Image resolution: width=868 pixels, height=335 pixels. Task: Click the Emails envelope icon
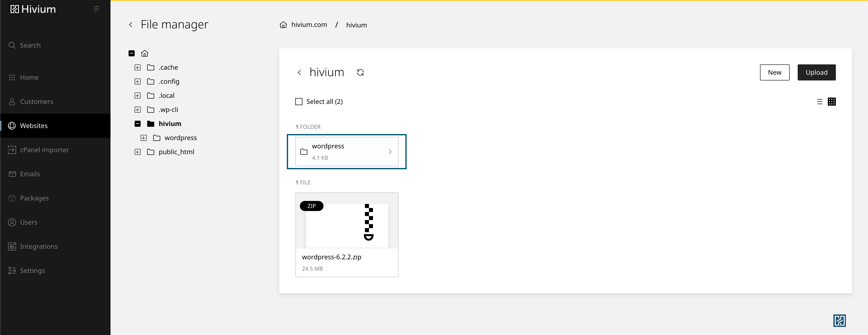12,174
